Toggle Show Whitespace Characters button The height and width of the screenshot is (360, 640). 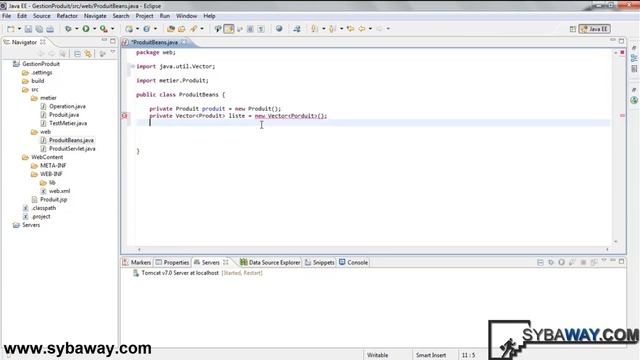point(261,29)
